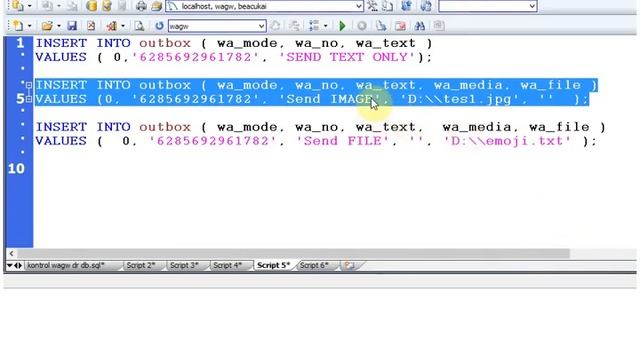Image resolution: width=640 pixels, height=360 pixels.
Task: Click 'SEND TEXT ONLY' string on line 2
Action: [347, 57]
